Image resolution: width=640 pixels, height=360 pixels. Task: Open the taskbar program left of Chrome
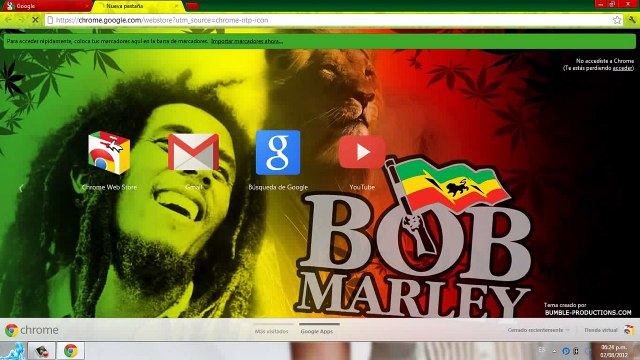tap(42, 351)
